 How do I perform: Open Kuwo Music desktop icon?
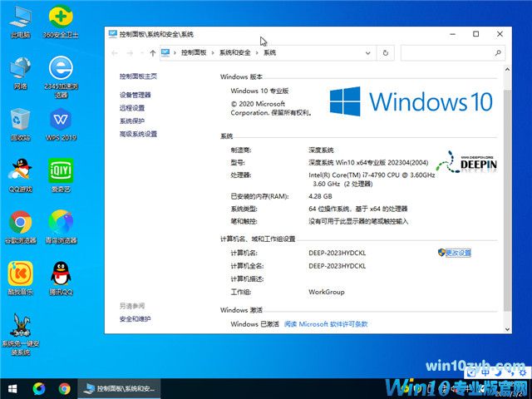[x=20, y=278]
